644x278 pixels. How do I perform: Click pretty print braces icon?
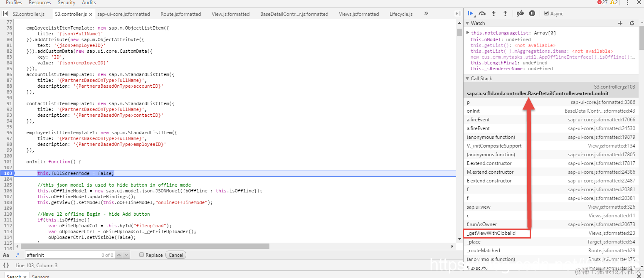click(6, 265)
